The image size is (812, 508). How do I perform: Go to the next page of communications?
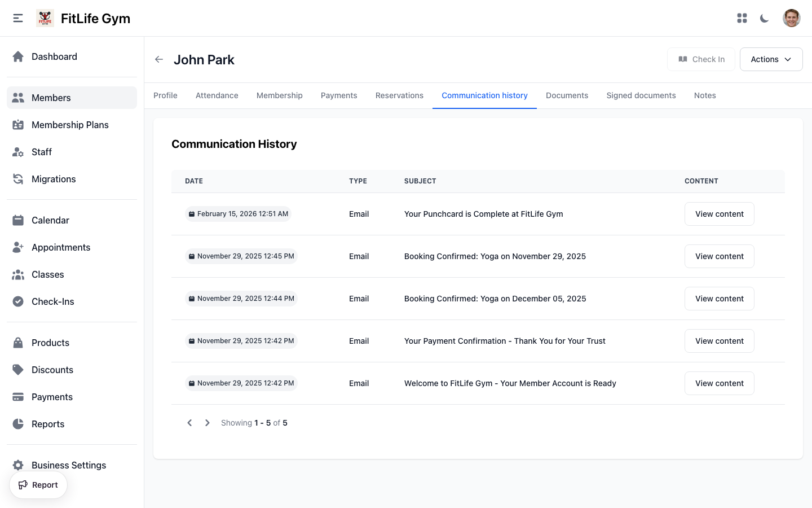point(207,422)
